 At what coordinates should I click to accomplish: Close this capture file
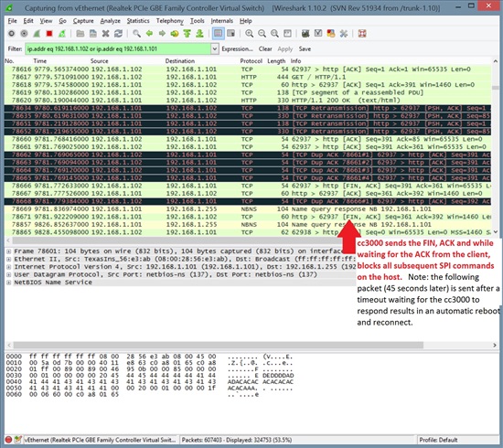(105, 33)
